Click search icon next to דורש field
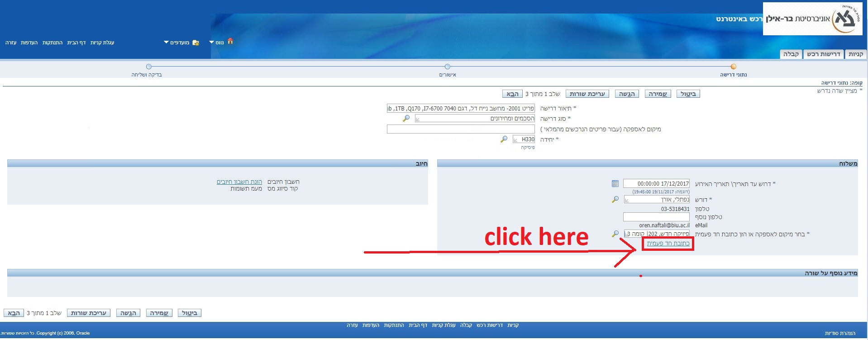This screenshot has height=340, width=868. [615, 200]
